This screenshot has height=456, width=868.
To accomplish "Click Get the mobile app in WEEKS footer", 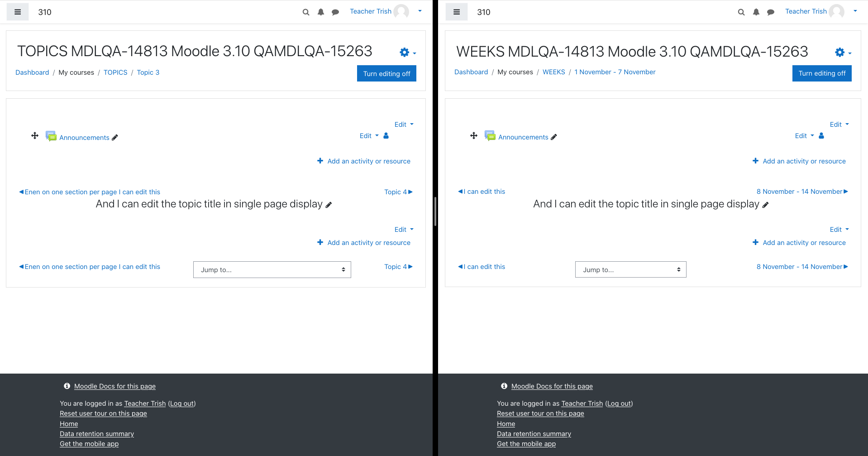I will coord(526,444).
